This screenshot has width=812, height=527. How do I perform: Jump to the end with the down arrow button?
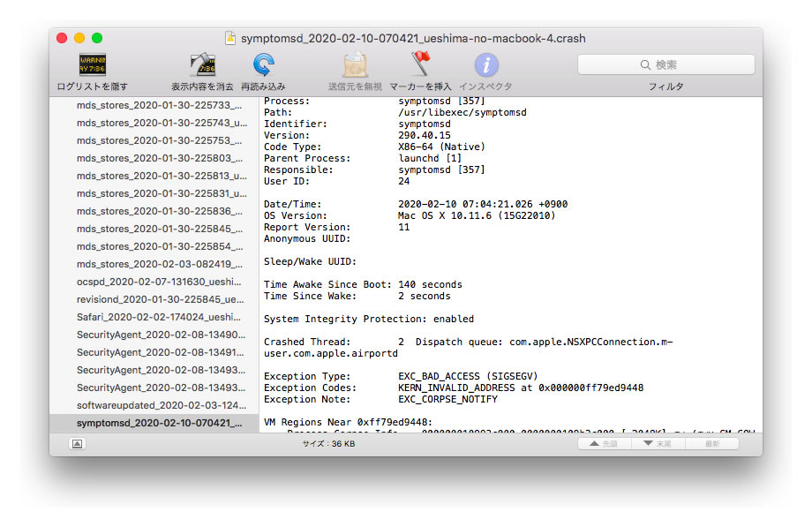click(x=658, y=443)
